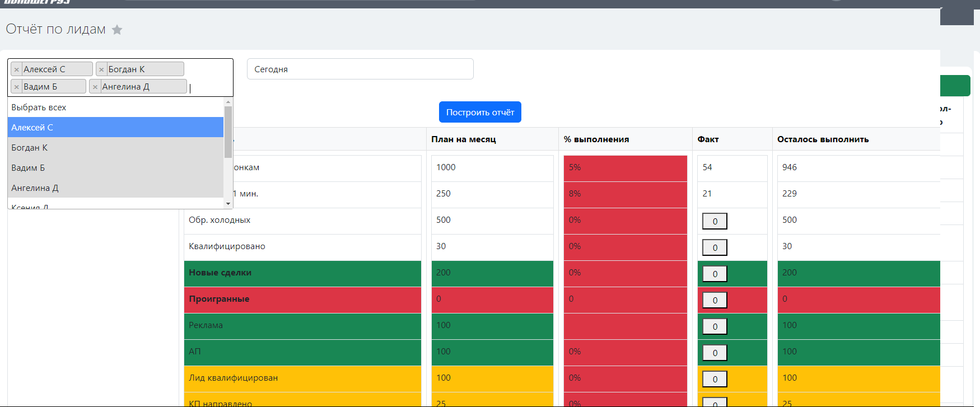Choose Богдан К in the dropdown list
The width and height of the screenshot is (980, 407).
pos(115,147)
